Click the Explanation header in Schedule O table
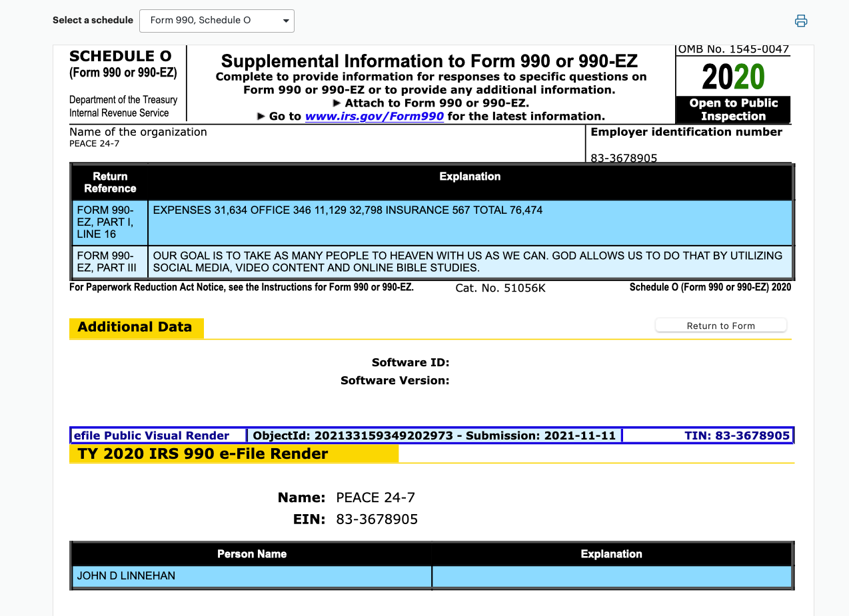 pos(470,176)
